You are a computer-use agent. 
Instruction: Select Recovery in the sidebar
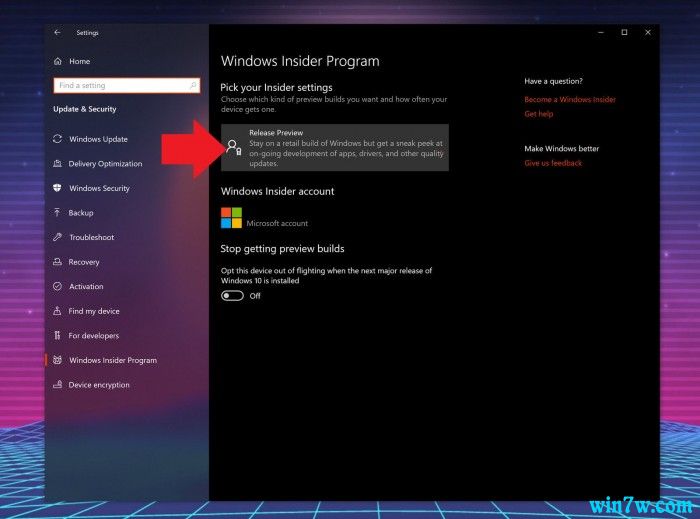84,262
